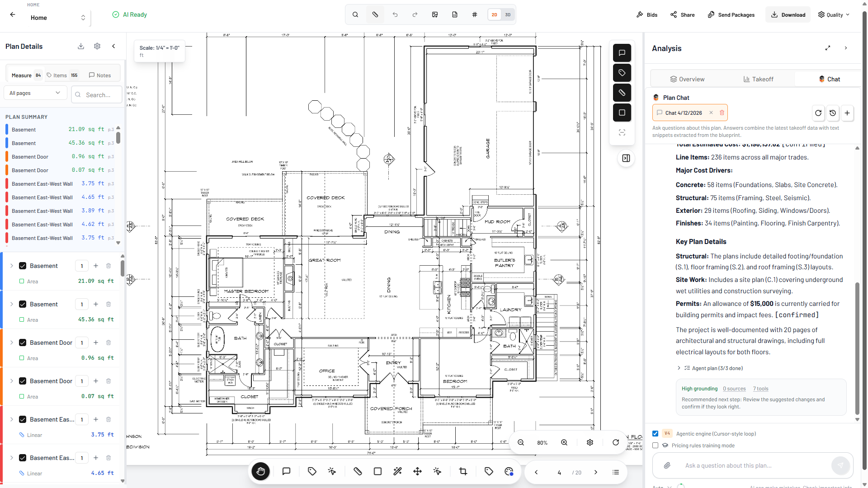
Task: Activate the crop tool
Action: tap(462, 471)
